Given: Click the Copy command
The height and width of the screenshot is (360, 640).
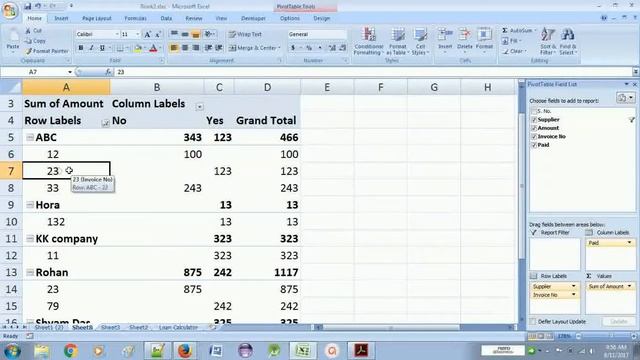Looking at the screenshot, I should [35, 41].
